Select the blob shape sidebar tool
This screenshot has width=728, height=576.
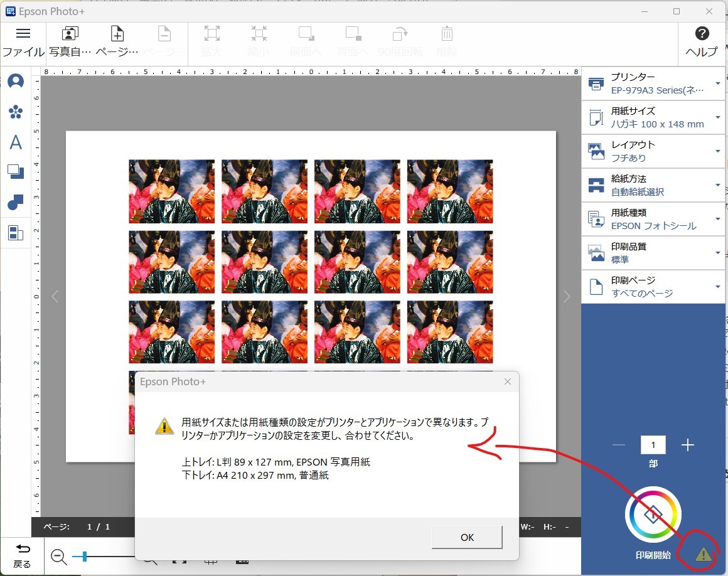tap(16, 203)
